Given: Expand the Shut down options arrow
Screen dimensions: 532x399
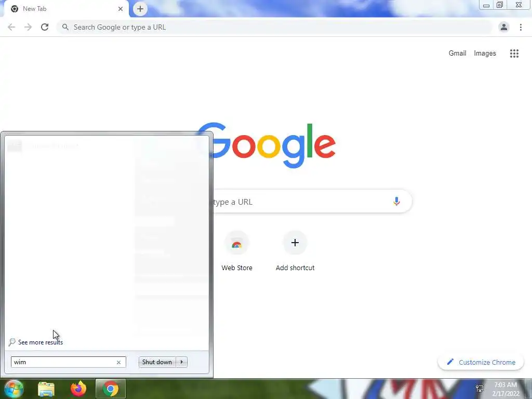Looking at the screenshot, I should point(181,362).
